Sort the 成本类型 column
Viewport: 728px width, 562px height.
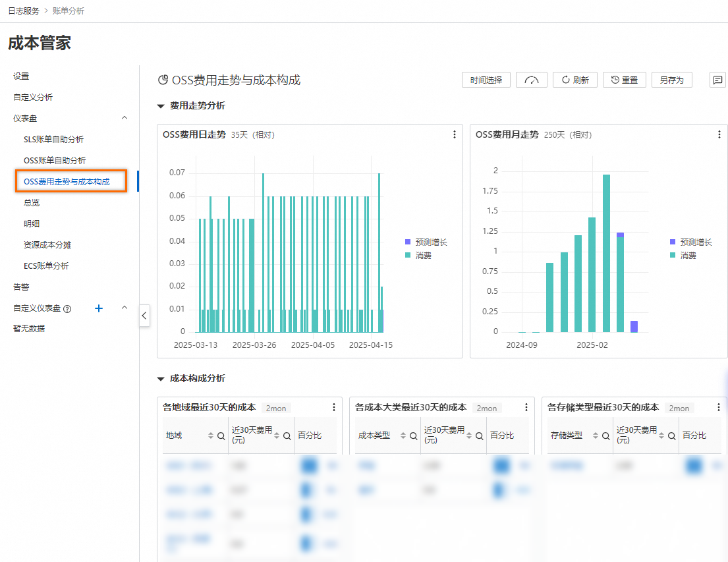(403, 436)
